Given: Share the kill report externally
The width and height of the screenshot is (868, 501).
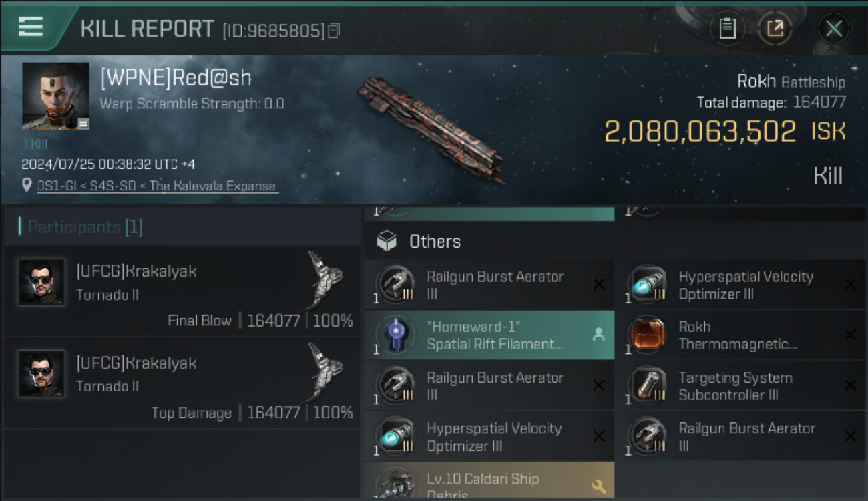Looking at the screenshot, I should (x=775, y=29).
